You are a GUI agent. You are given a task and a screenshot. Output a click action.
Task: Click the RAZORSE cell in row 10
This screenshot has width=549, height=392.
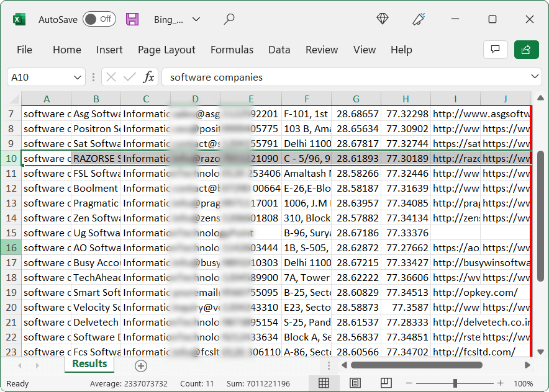click(96, 158)
